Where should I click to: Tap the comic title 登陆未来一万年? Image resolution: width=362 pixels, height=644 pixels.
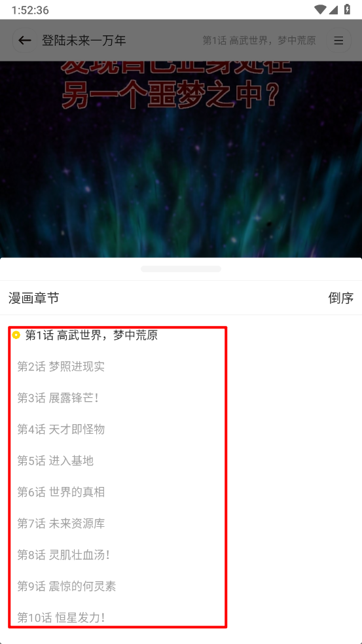(x=84, y=41)
